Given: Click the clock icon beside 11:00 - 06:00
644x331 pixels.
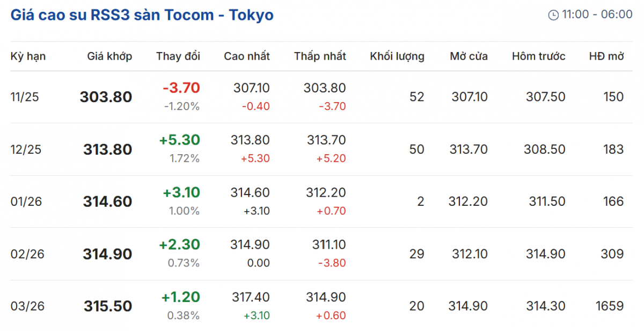Looking at the screenshot, I should point(553,15).
